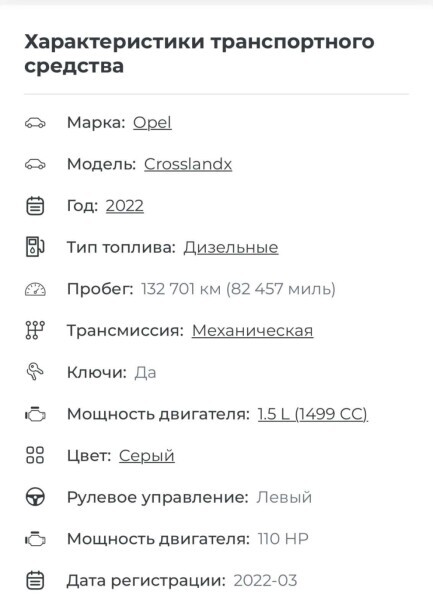433x612 pixels.
Task: Click the fuel pump icon
Action: [35, 247]
